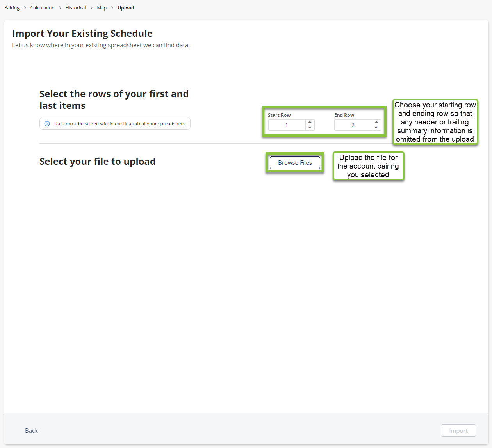Image resolution: width=492 pixels, height=448 pixels.
Task: Click the chevron between Historical and Map
Action: 91,8
